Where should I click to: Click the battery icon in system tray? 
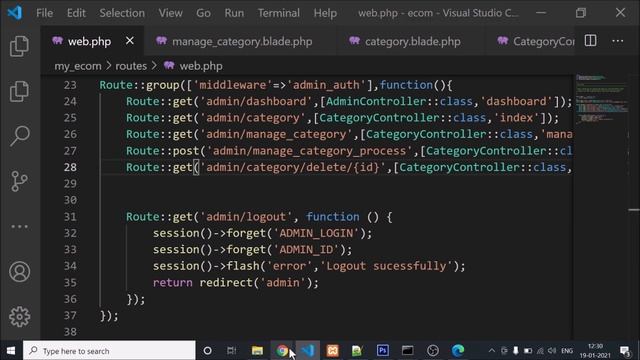click(x=528, y=351)
